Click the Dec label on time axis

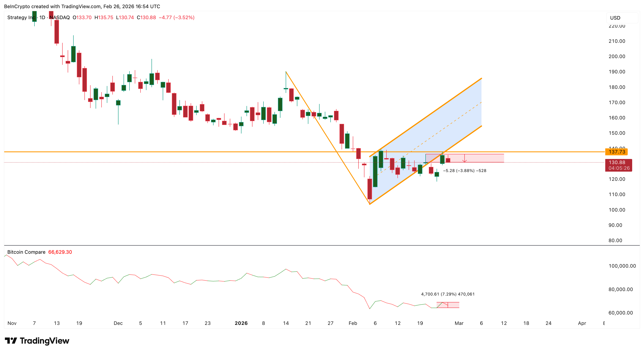[x=118, y=323]
